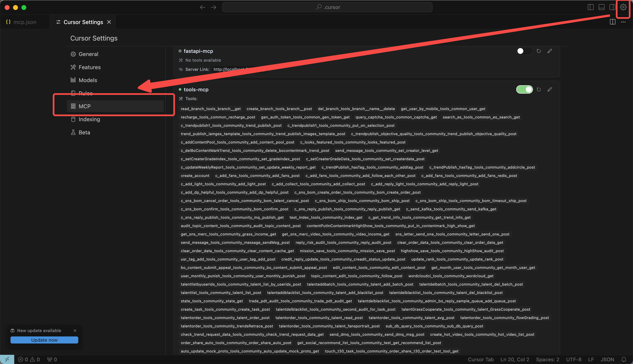
Task: Click wordcloudci_tools_community_wordcloud_get tool chip
Action: (451, 276)
